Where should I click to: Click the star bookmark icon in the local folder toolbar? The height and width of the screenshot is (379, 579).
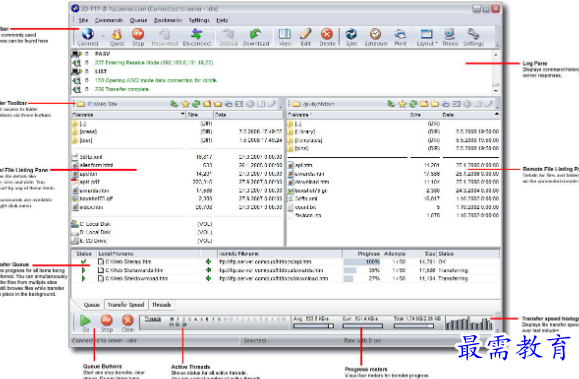tap(185, 104)
